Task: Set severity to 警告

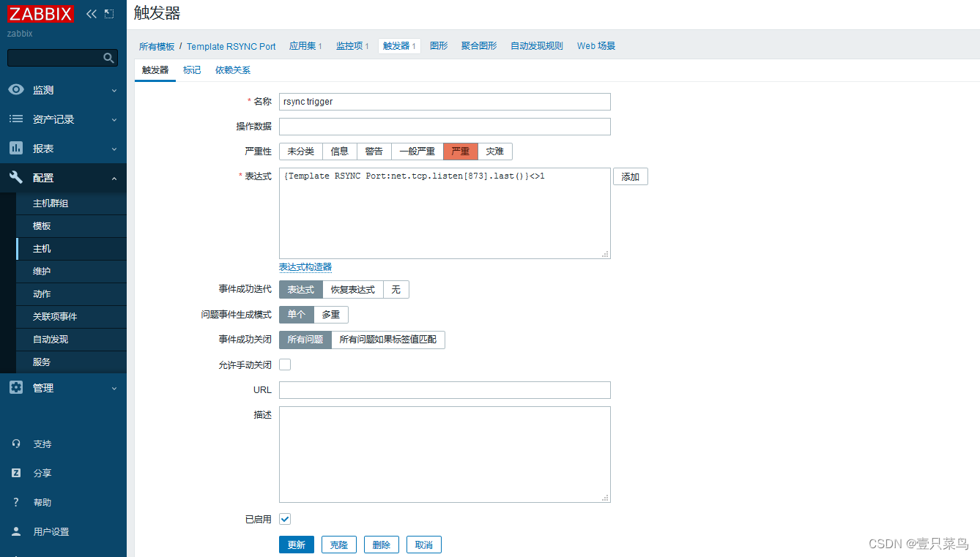Action: pos(374,152)
